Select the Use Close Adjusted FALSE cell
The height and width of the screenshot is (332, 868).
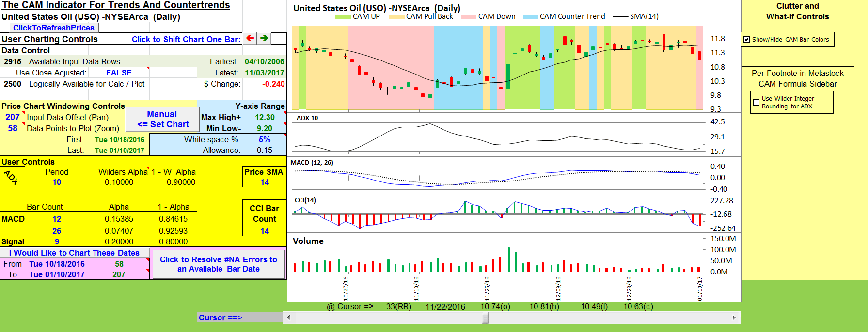tap(119, 73)
